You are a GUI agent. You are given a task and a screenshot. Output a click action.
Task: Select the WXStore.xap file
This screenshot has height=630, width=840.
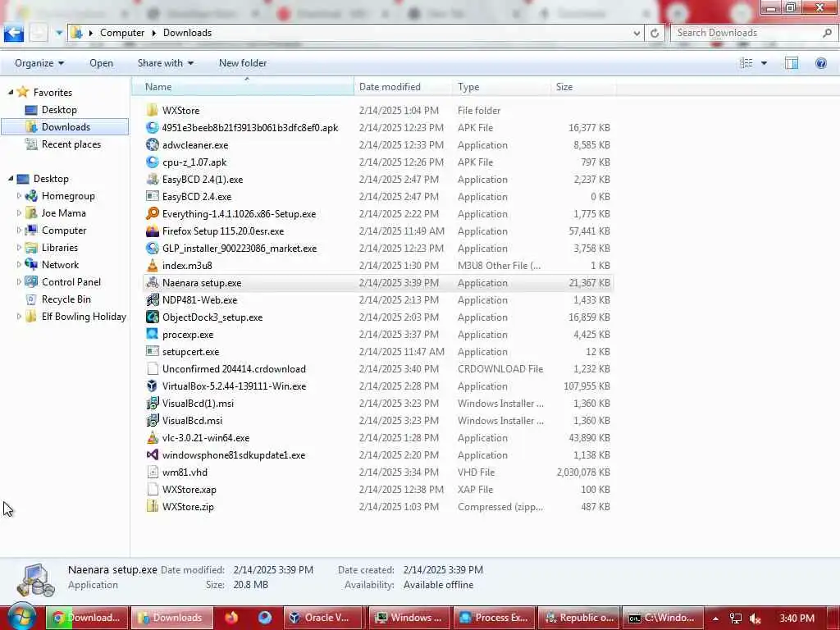pos(379,490)
